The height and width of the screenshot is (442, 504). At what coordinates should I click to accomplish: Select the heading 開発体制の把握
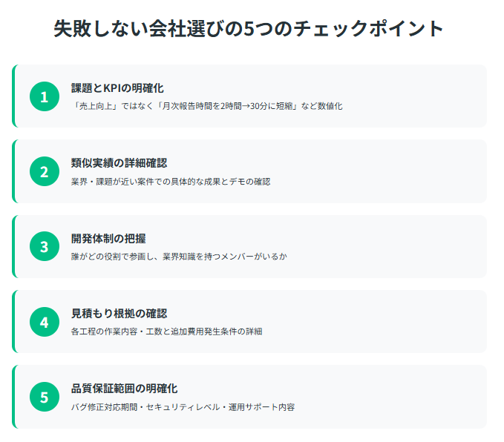coord(108,238)
